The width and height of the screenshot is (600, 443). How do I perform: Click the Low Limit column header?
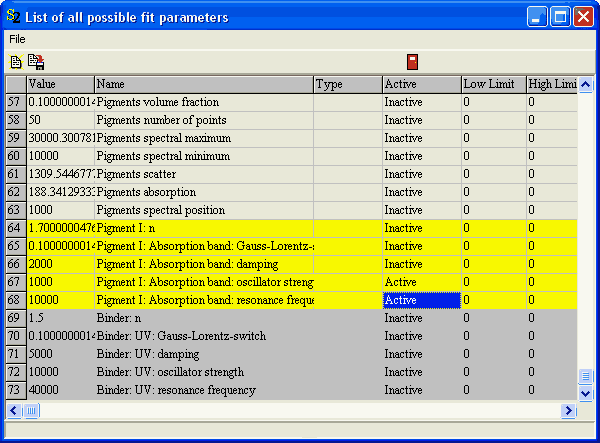493,84
